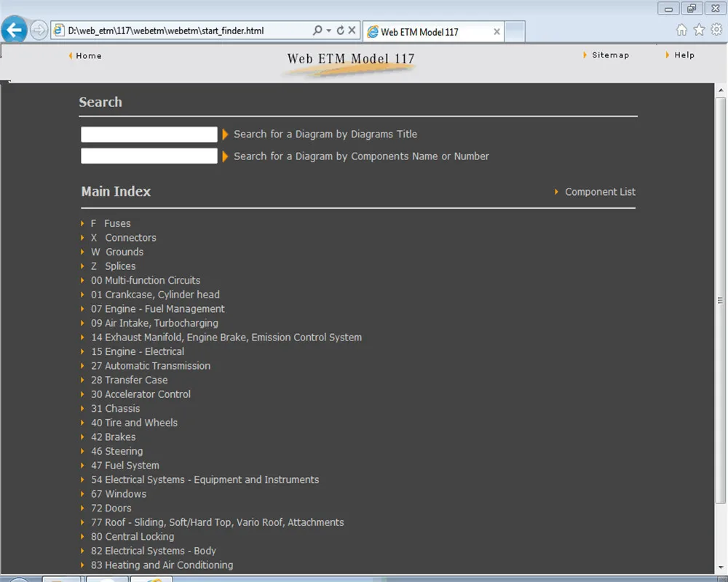Open 01 Crankcase, Cylinder head

click(x=155, y=295)
